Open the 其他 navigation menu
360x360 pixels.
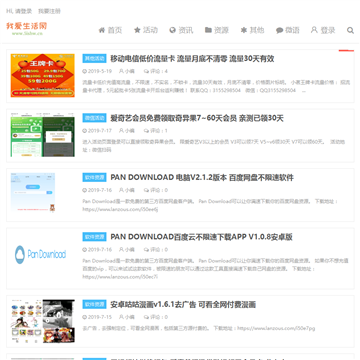coord(252,30)
